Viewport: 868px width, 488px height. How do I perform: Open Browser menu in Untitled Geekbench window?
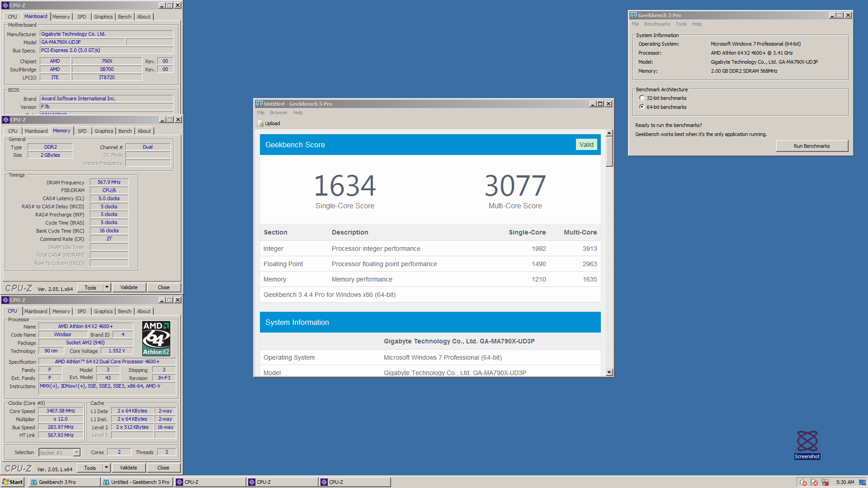pyautogui.click(x=278, y=113)
